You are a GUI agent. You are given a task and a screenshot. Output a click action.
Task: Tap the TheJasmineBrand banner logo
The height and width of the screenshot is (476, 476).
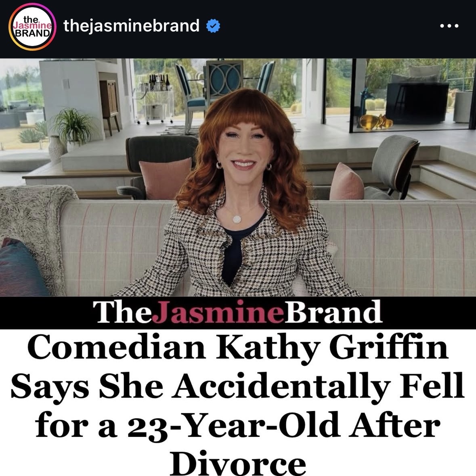[237, 312]
